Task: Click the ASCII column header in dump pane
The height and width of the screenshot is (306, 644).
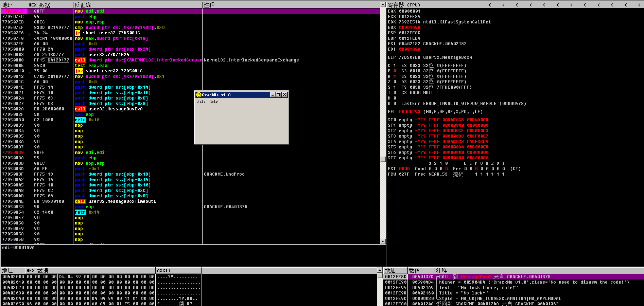Action: pos(178,271)
